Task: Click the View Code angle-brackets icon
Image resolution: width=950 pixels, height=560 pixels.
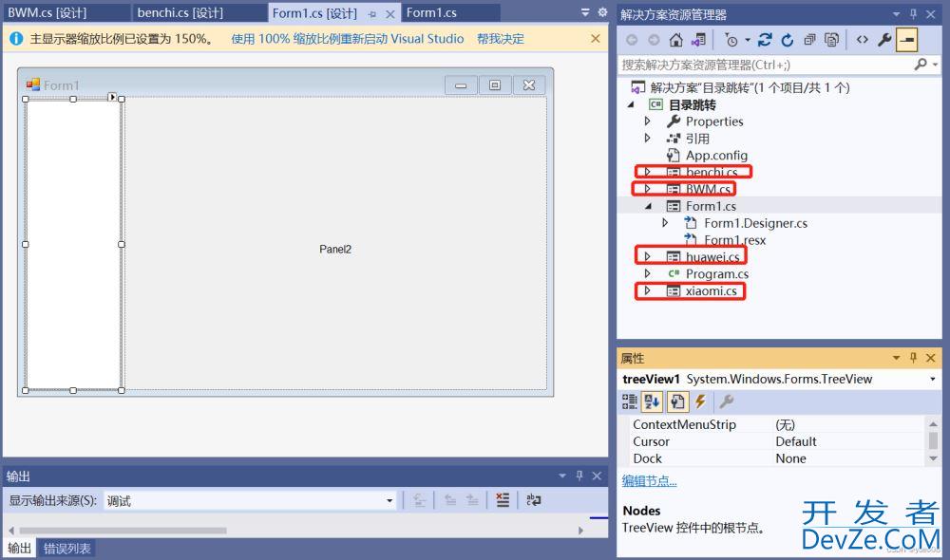Action: pos(863,40)
